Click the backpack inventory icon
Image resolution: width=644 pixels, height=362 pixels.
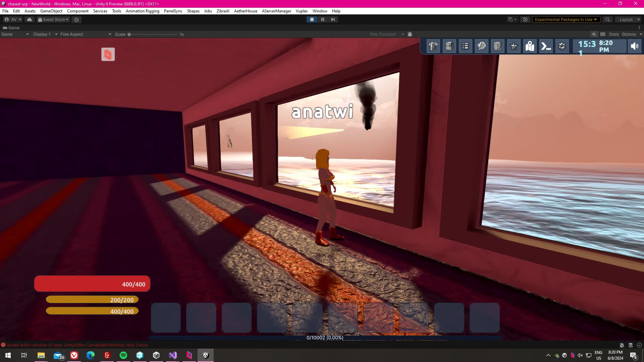coord(449,46)
